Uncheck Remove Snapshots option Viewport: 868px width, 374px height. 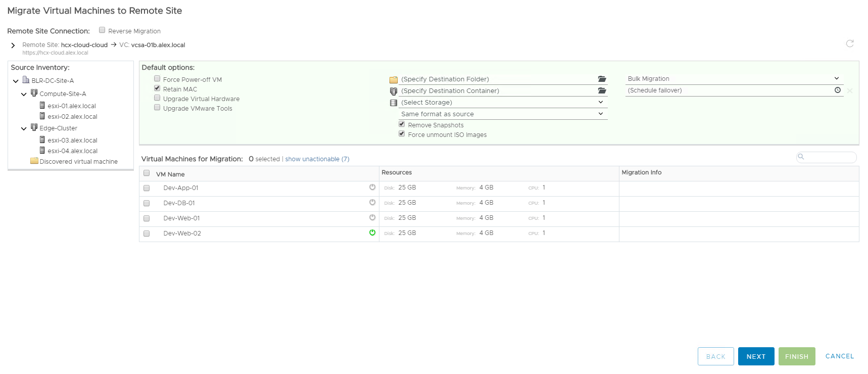402,124
